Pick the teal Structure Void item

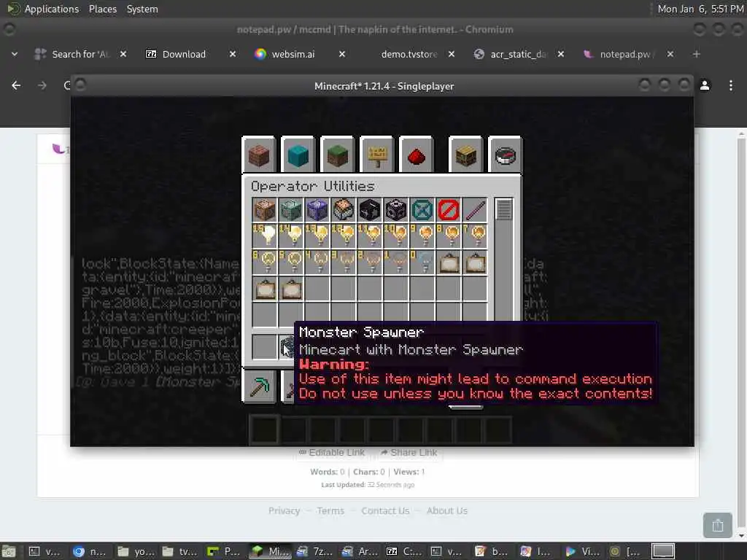(x=422, y=210)
